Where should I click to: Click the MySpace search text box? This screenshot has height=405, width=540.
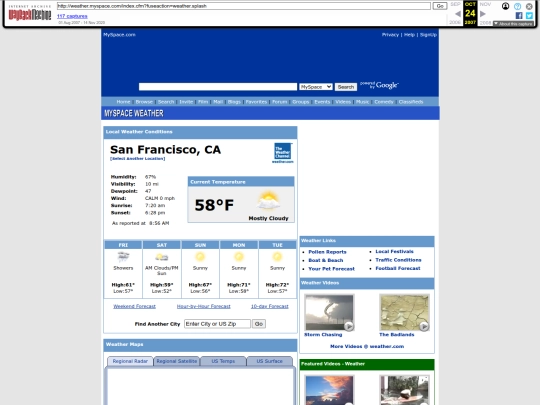coord(218,87)
